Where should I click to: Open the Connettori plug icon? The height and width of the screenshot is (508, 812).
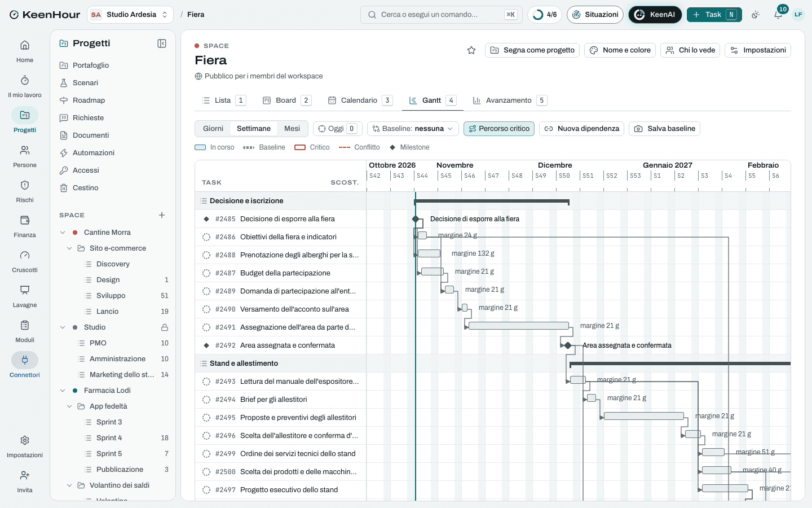(x=25, y=360)
